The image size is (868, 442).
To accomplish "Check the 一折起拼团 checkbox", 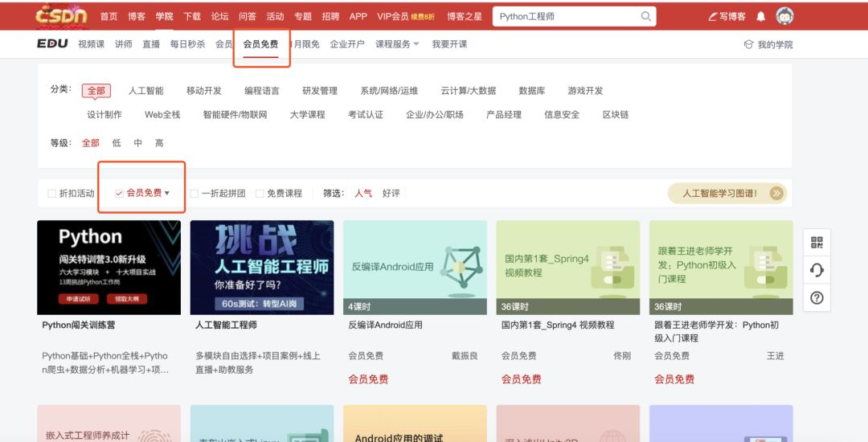I will [194, 194].
